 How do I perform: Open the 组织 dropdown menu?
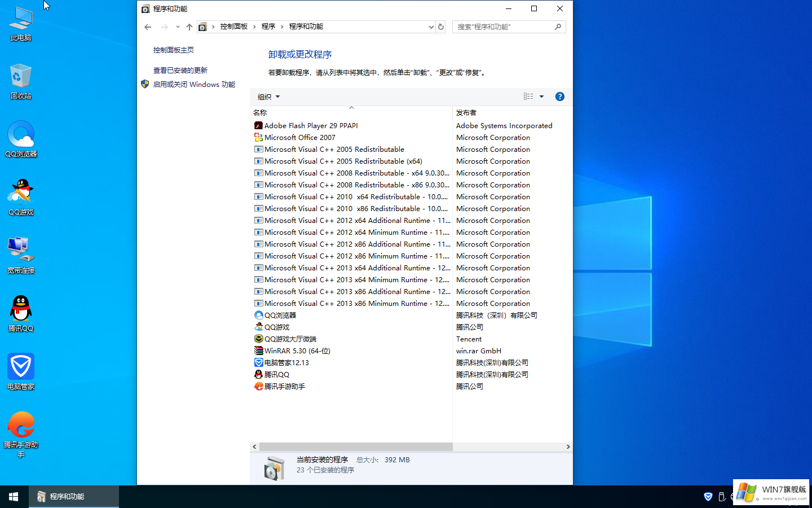coord(268,97)
